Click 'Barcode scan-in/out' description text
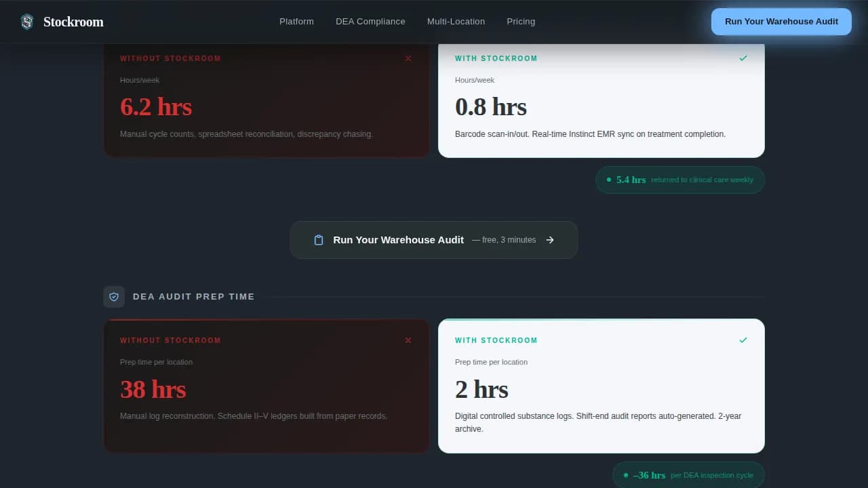 (590, 134)
